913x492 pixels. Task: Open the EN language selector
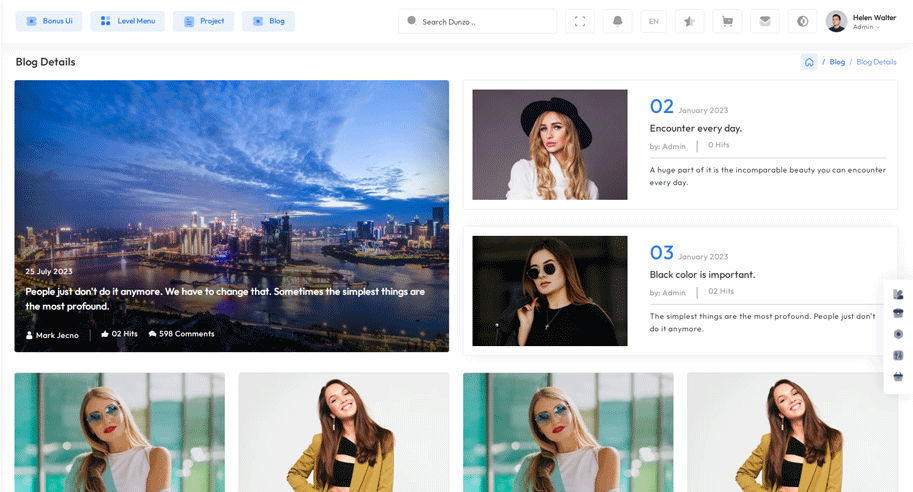pos(653,21)
